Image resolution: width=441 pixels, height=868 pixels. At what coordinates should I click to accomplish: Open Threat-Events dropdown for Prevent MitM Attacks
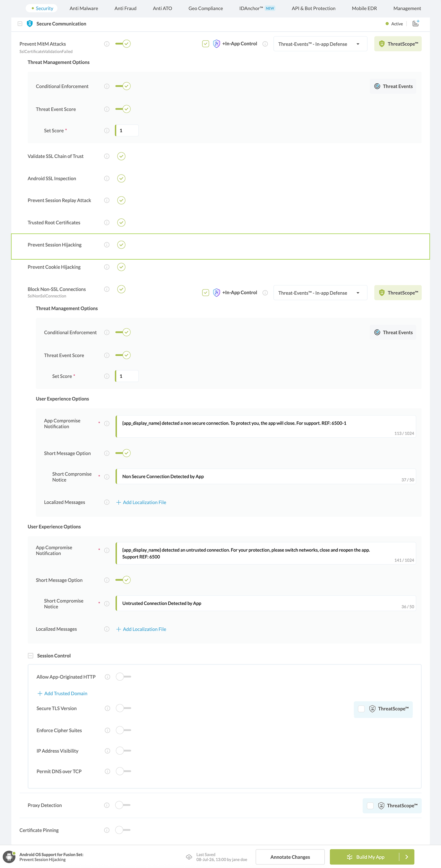click(x=320, y=44)
